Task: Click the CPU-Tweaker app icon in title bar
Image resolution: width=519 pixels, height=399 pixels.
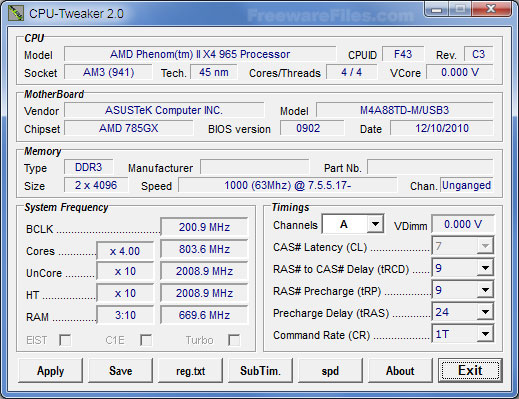Action: pos(15,13)
